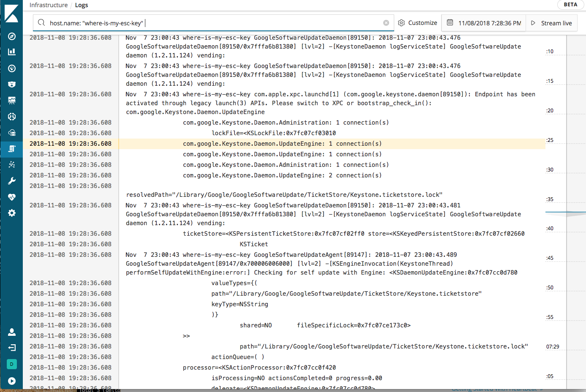Start live streaming with Stream live

pos(551,23)
